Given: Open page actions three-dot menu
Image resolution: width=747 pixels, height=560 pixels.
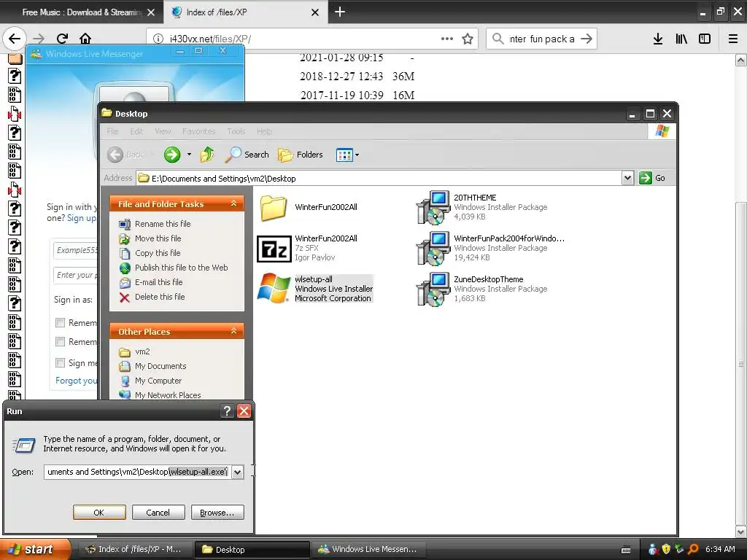Looking at the screenshot, I should (x=447, y=39).
